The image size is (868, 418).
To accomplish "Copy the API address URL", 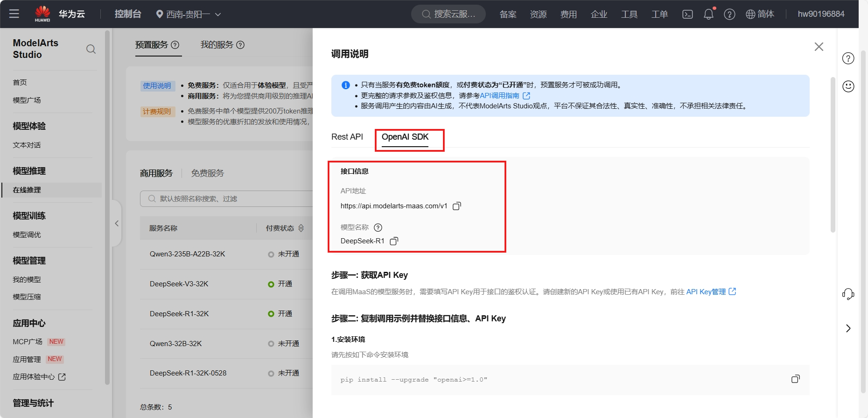I will (457, 206).
